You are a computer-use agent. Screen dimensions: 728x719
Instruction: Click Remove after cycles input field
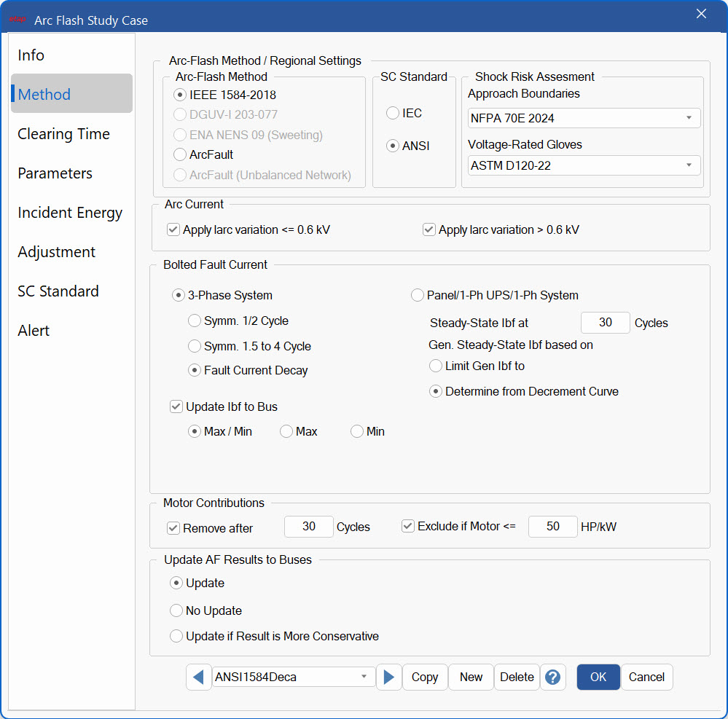click(308, 527)
